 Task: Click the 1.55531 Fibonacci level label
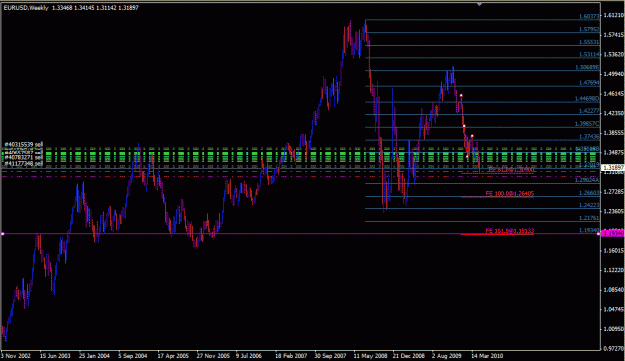pos(589,42)
